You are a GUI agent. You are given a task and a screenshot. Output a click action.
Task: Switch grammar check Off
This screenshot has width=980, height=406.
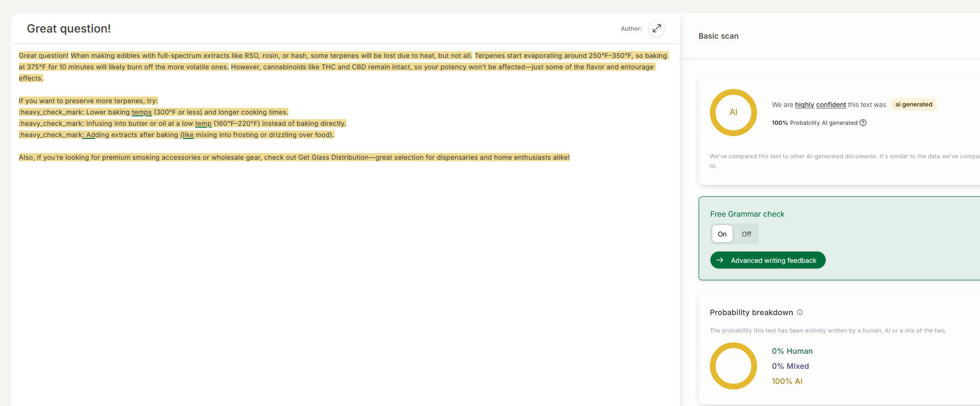746,234
